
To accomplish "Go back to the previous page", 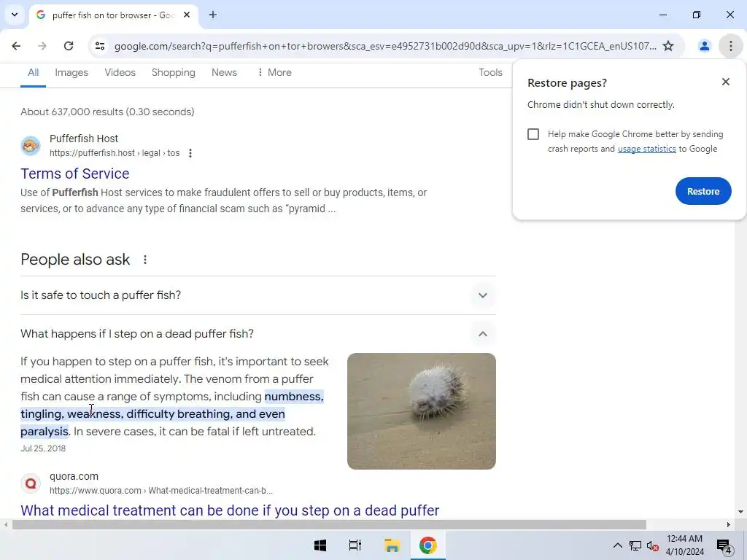I will [16, 46].
